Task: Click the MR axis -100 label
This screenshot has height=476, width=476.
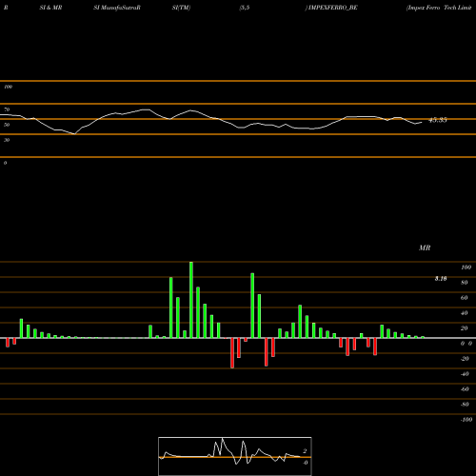Action: (x=466, y=420)
